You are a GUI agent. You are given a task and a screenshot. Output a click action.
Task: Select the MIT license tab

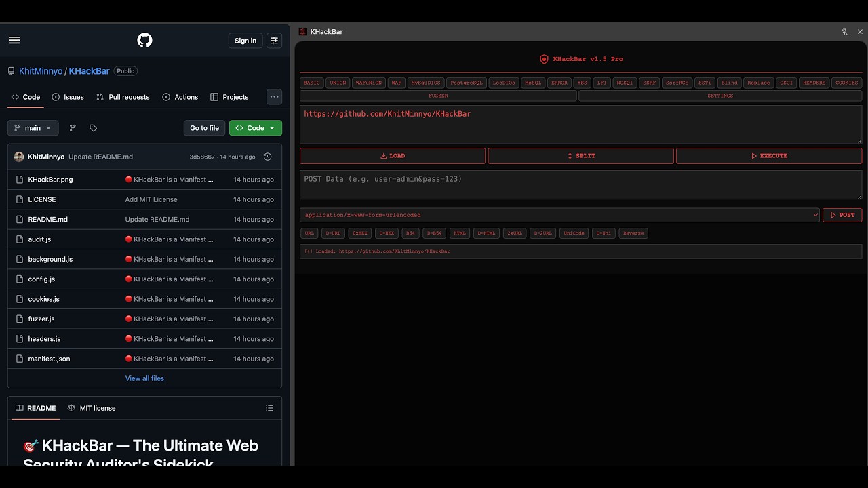pyautogui.click(x=92, y=408)
